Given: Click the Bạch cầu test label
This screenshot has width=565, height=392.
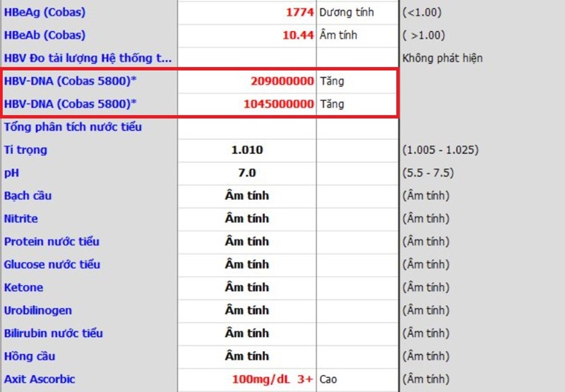Looking at the screenshot, I should pos(28,196).
